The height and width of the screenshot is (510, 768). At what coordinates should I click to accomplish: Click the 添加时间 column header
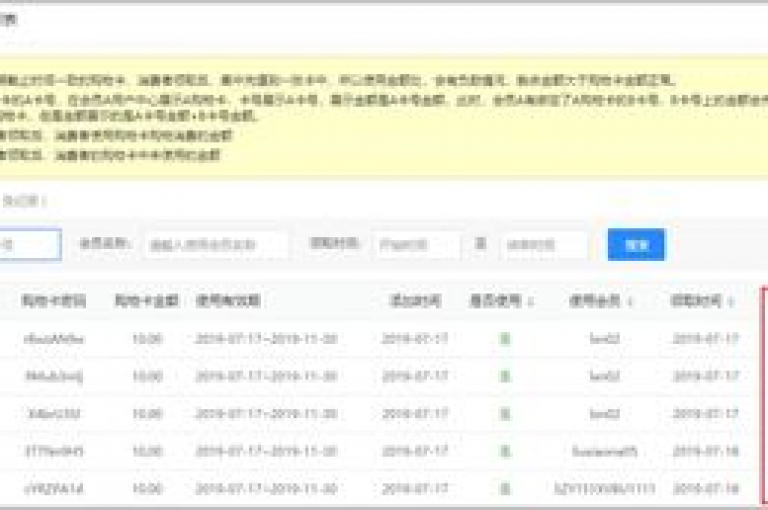coord(415,301)
